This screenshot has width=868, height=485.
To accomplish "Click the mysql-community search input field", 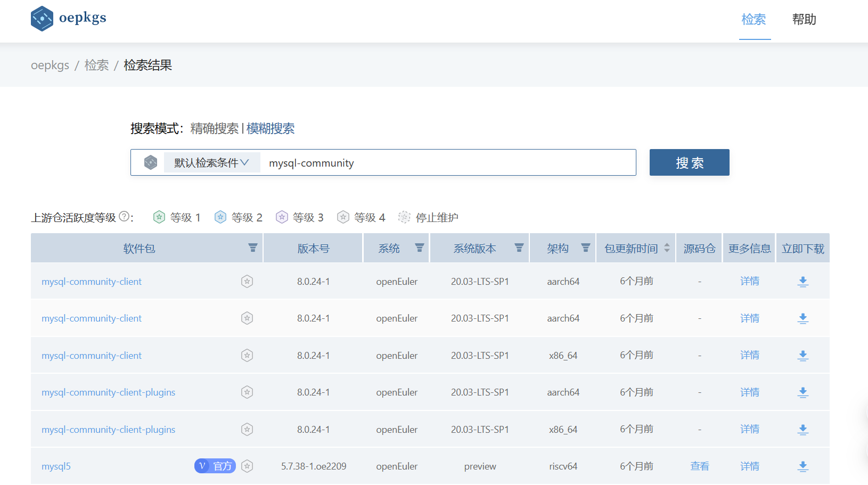I will [x=447, y=163].
